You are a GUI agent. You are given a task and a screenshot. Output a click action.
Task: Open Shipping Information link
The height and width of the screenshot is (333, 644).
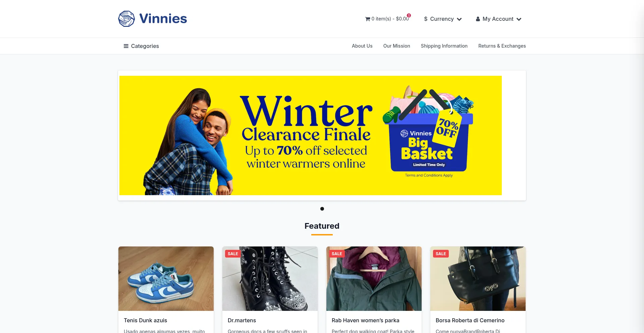[x=444, y=46]
